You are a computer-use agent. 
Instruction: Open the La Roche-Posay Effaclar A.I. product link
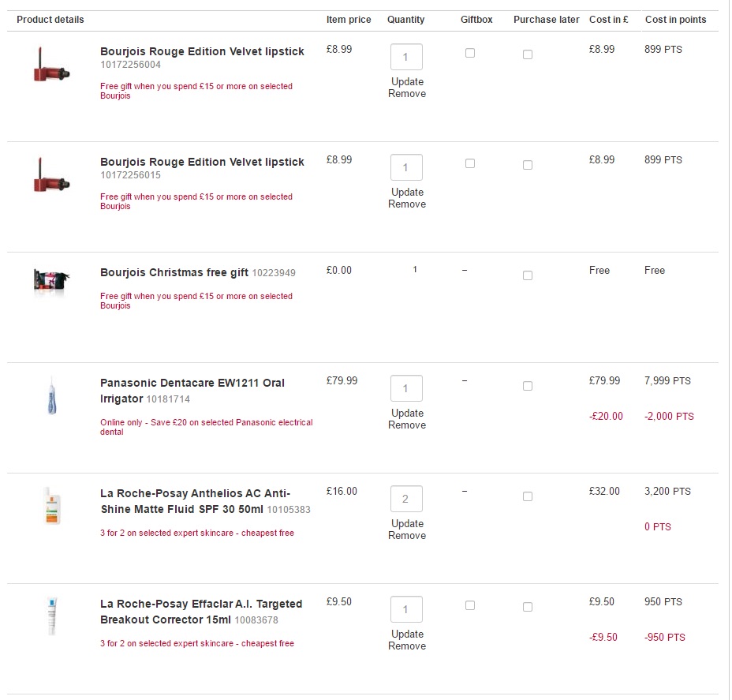coord(201,604)
